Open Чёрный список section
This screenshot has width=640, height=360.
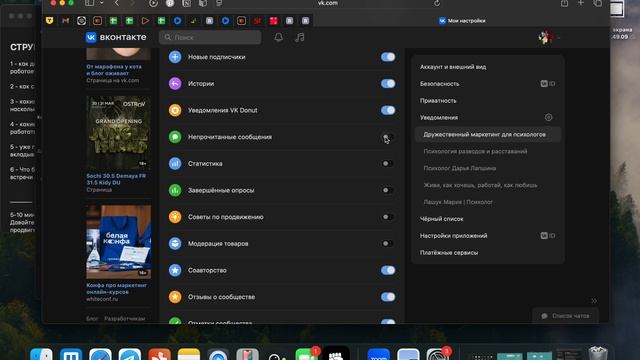point(442,219)
